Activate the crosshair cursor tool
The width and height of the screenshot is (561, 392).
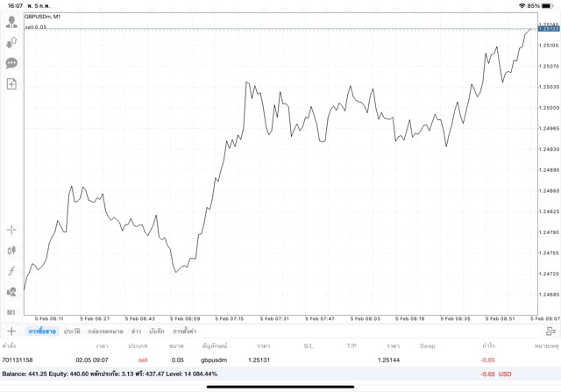coord(11,230)
